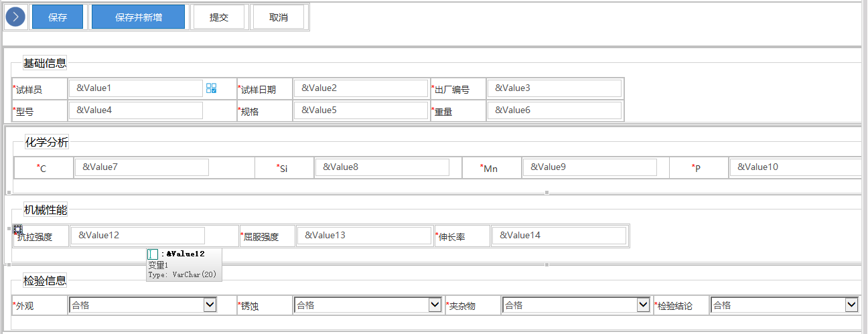Click the 机械性能 group header
The width and height of the screenshot is (868, 334).
click(46, 210)
